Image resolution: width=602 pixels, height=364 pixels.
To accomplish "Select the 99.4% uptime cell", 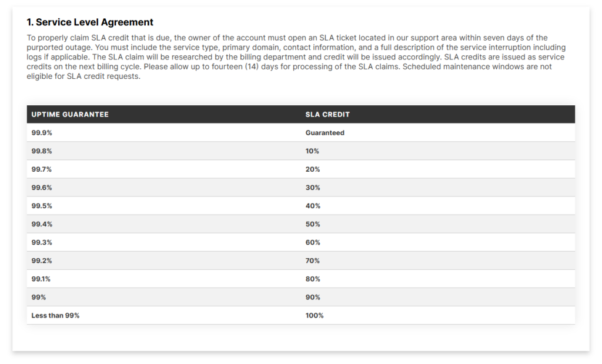I will [42, 224].
